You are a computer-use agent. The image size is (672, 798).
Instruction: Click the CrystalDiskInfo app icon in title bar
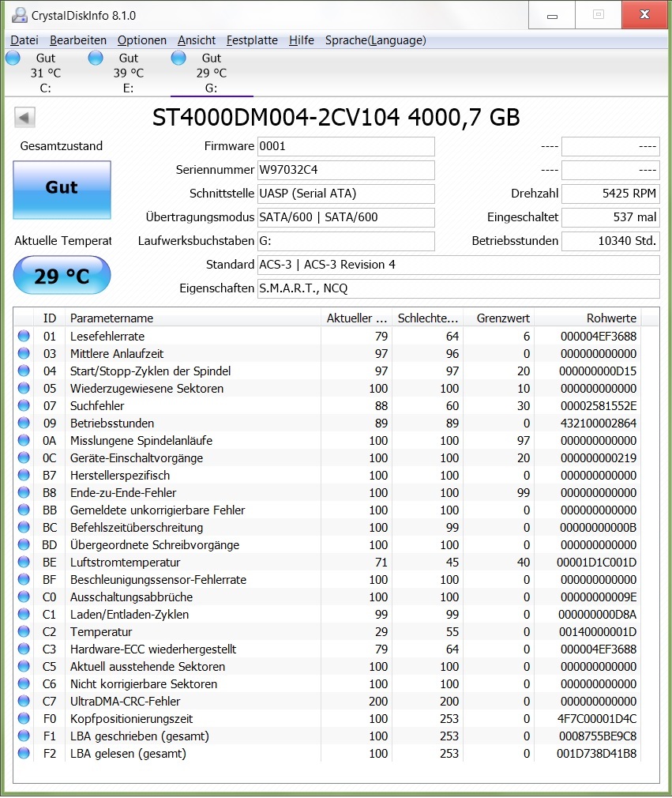[x=19, y=15]
